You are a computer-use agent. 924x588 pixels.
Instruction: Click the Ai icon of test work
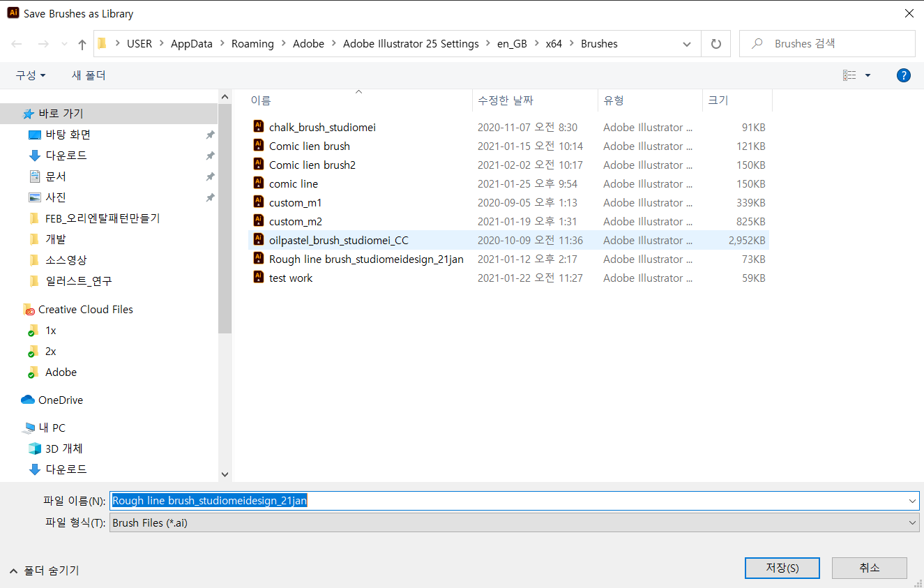click(x=259, y=278)
